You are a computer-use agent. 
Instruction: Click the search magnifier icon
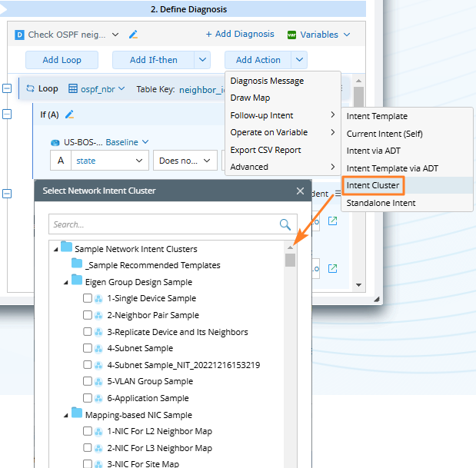tap(285, 224)
